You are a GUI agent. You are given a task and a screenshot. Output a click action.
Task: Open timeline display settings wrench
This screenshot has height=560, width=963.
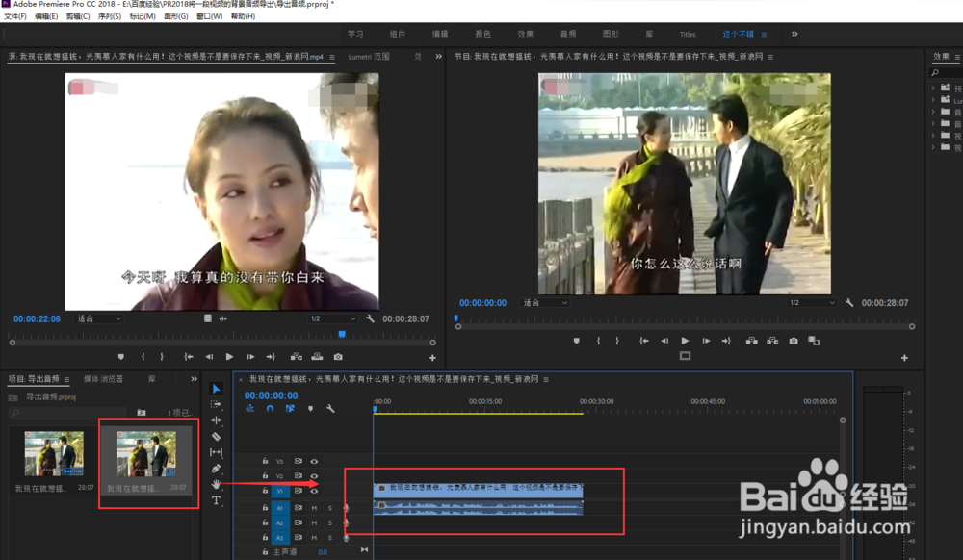(330, 409)
